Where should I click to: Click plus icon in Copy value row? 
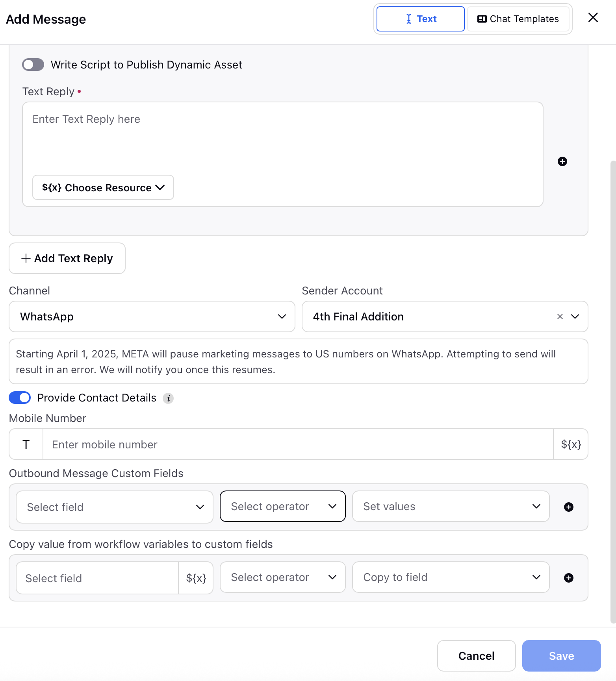(x=569, y=578)
